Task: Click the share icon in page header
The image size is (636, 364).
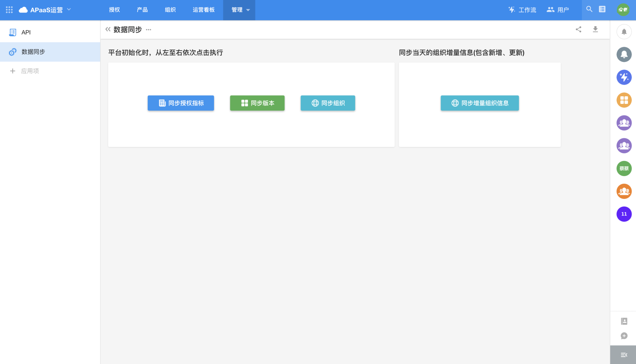Action: (578, 29)
